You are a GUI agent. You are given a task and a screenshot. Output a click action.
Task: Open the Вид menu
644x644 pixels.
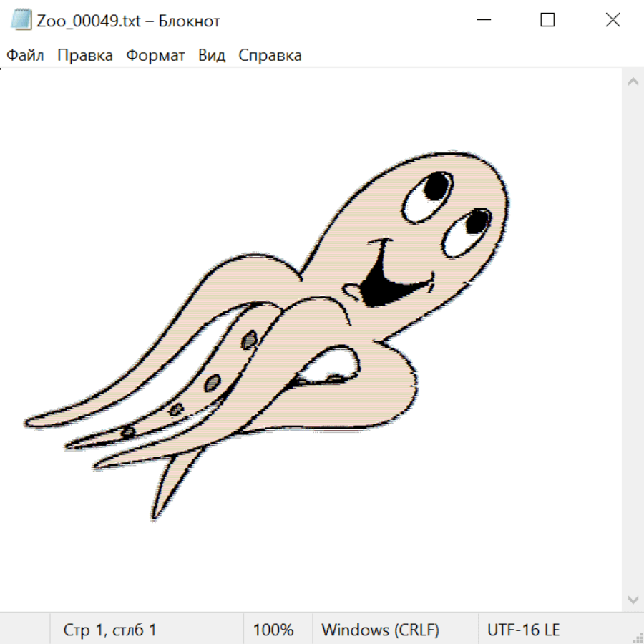[211, 56]
